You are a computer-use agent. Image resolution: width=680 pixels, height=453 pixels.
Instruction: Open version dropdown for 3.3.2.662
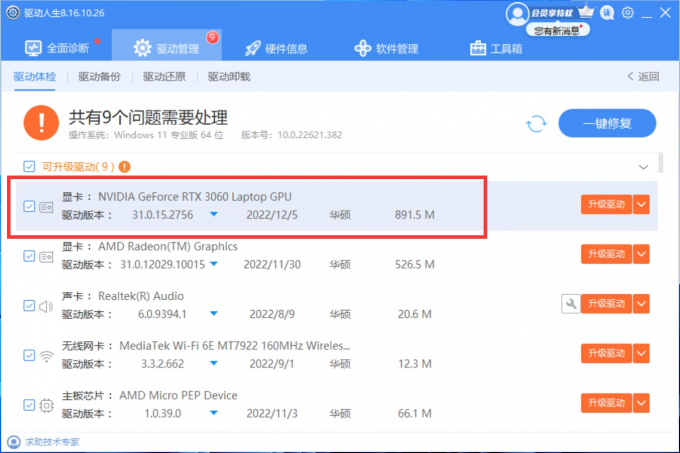click(x=214, y=363)
